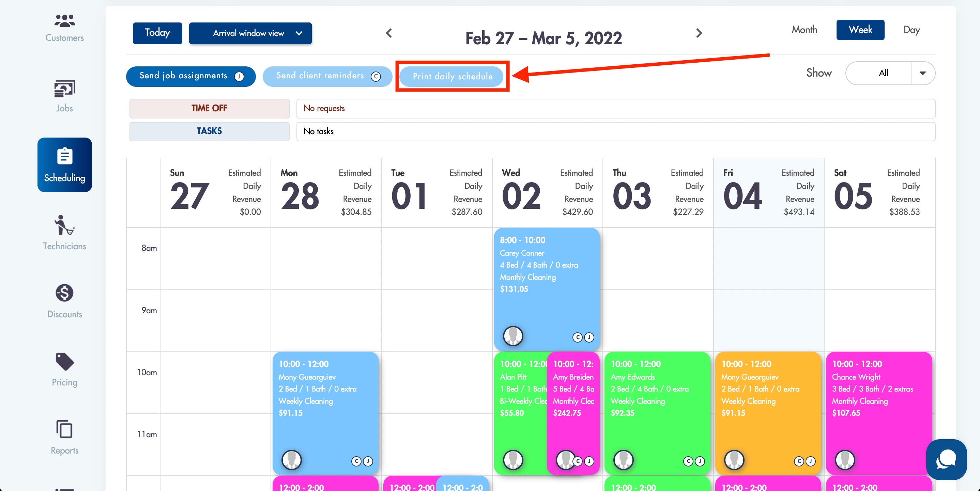
Task: Open Amy Breiden $242.75 job card
Action: click(x=573, y=413)
